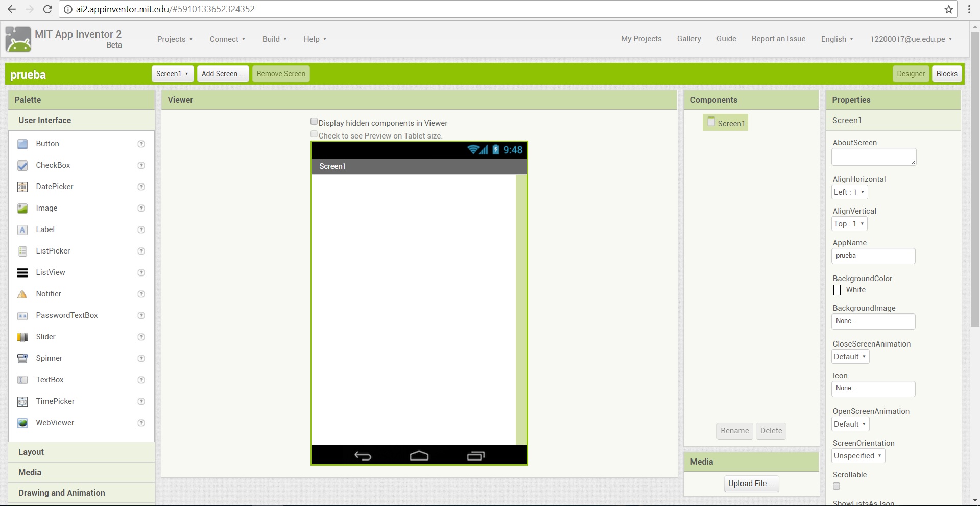Image resolution: width=980 pixels, height=506 pixels.
Task: Open the English language dropdown
Action: pos(837,39)
